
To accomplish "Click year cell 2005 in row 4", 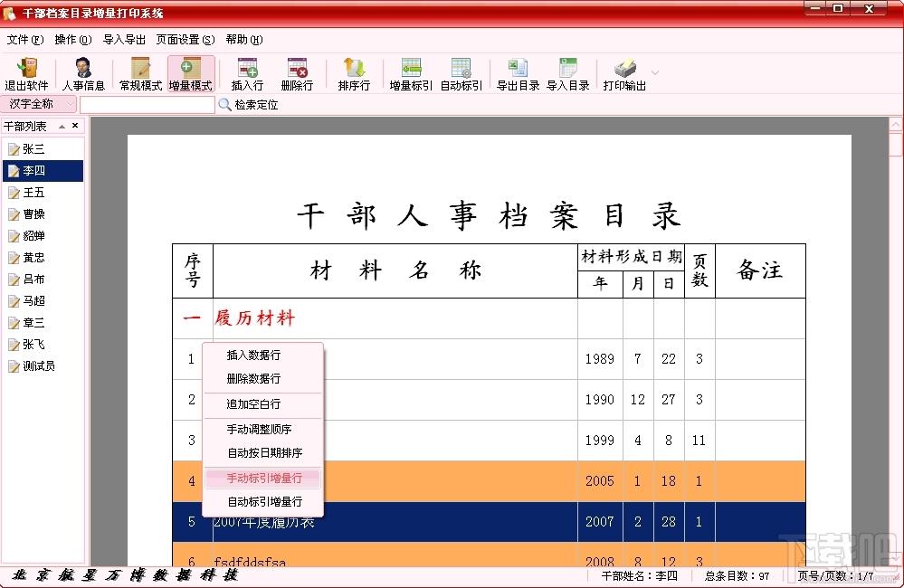I will click(600, 480).
